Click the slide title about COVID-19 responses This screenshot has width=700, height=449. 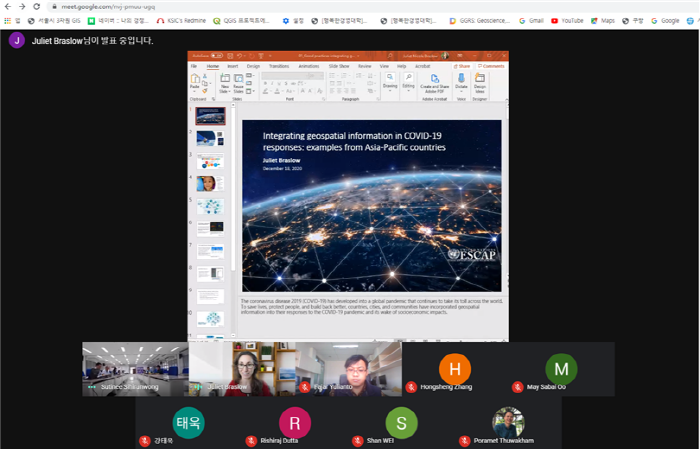pos(354,141)
